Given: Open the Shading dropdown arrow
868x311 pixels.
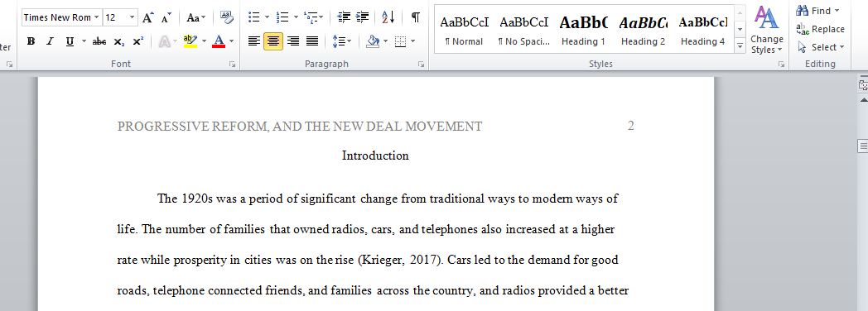Looking at the screenshot, I should coord(385,41).
